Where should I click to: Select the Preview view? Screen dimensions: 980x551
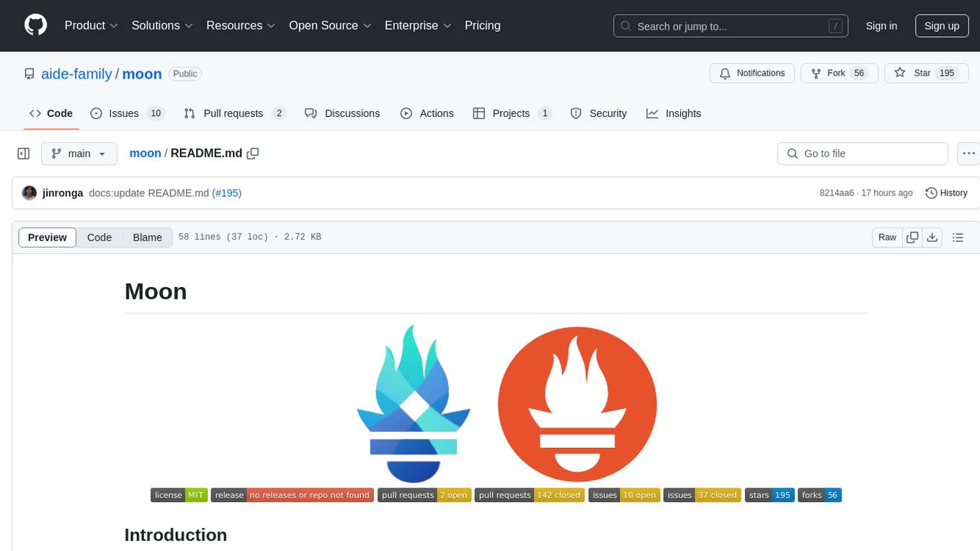point(48,237)
